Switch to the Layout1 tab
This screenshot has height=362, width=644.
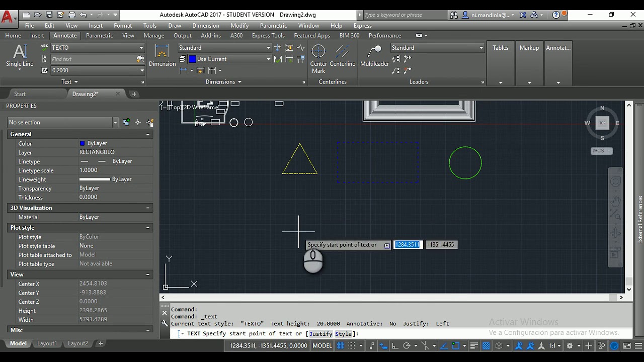pos(47,343)
